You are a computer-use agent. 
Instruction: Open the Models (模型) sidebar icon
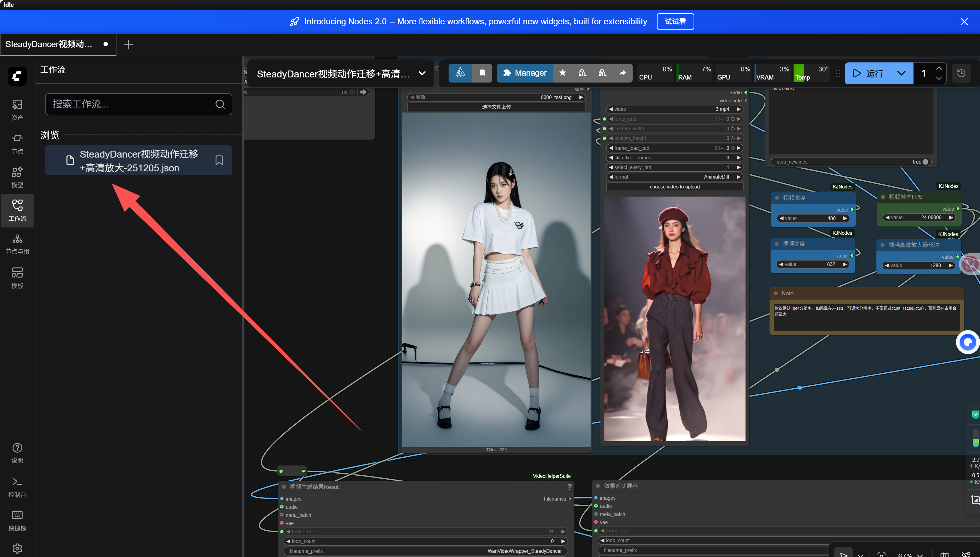(x=17, y=177)
